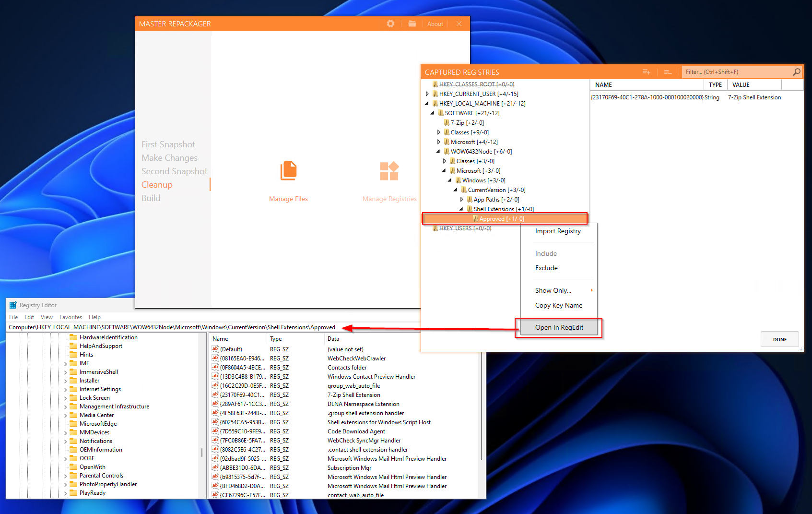The width and height of the screenshot is (812, 514).
Task: Open the Favorites menu in Registry Editor
Action: point(71,317)
